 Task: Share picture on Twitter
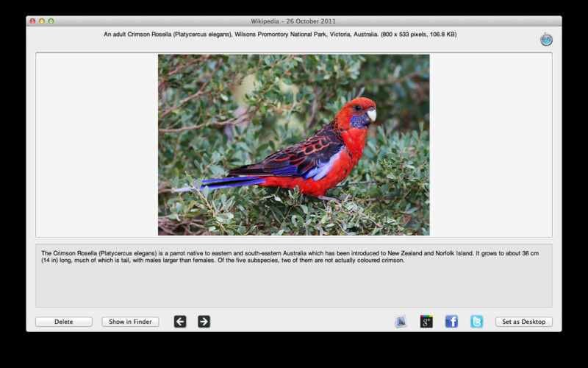(x=476, y=322)
